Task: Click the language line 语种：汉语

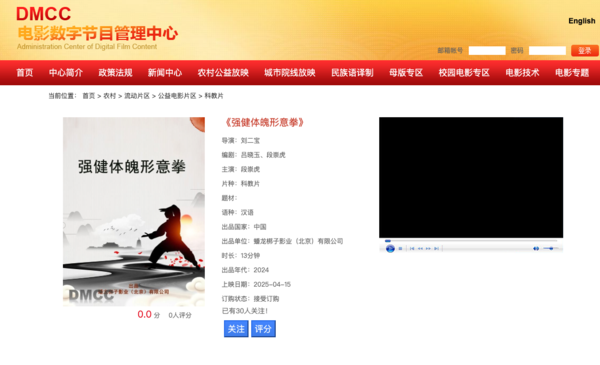Action: point(237,212)
